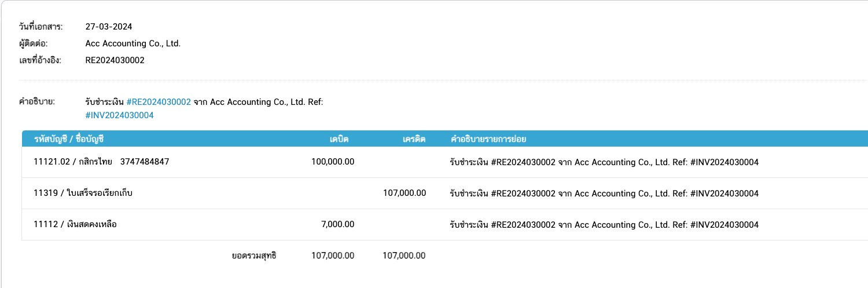Open the #INV2024030004 invoice link
Screen dimensions: 868x288
click(119, 115)
